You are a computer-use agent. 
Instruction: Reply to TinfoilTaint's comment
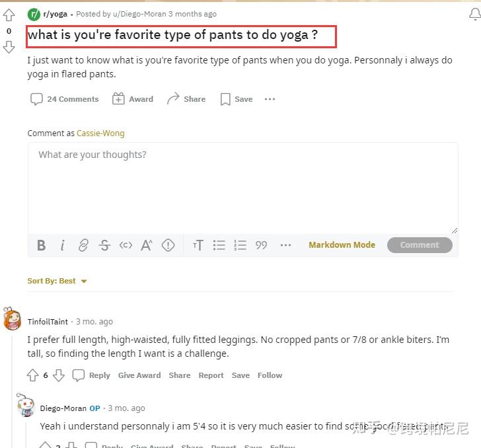(x=92, y=375)
